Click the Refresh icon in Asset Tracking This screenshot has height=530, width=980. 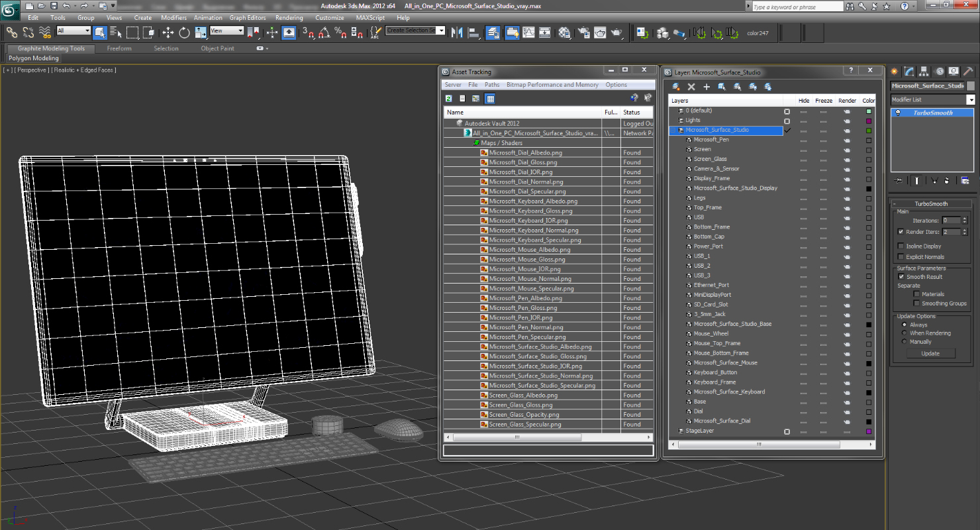(449, 99)
